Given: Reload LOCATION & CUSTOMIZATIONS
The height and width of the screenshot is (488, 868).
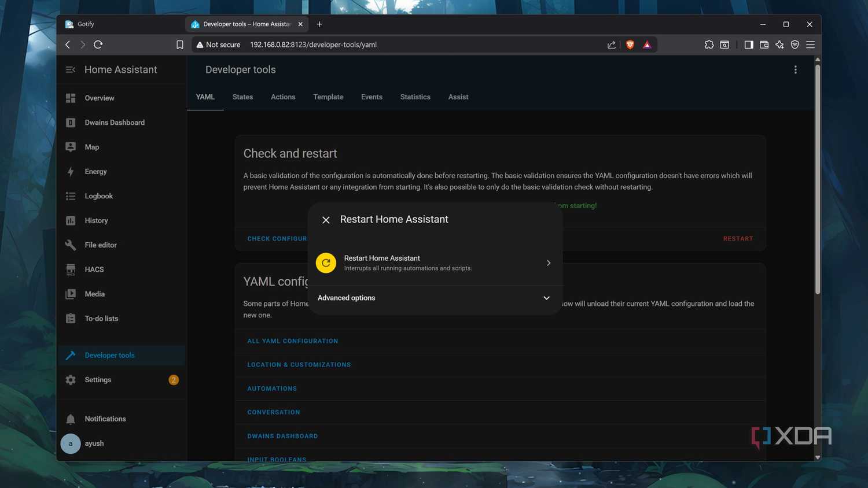Looking at the screenshot, I should 299,365.
